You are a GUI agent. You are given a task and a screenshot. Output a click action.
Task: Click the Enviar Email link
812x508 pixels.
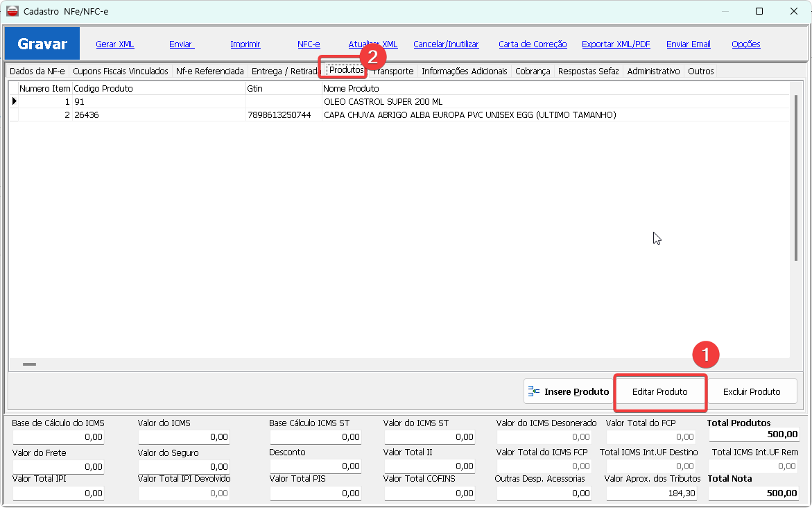pos(688,44)
